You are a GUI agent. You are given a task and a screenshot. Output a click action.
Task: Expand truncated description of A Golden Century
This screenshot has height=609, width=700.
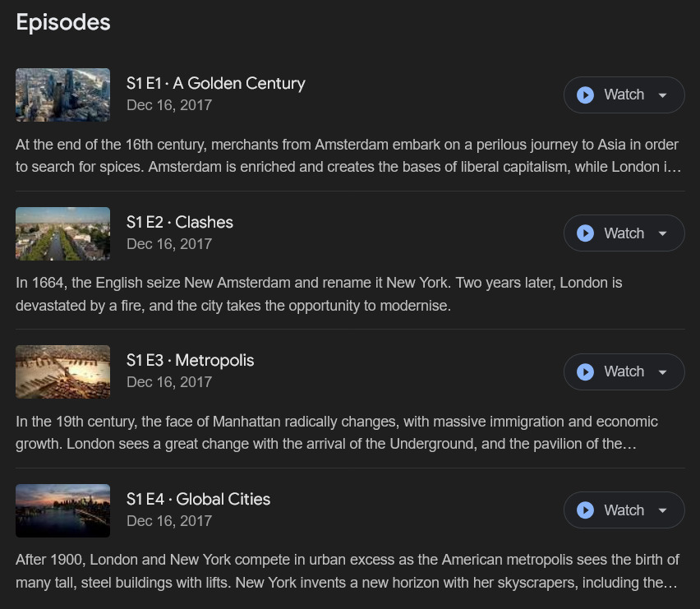tap(347, 156)
